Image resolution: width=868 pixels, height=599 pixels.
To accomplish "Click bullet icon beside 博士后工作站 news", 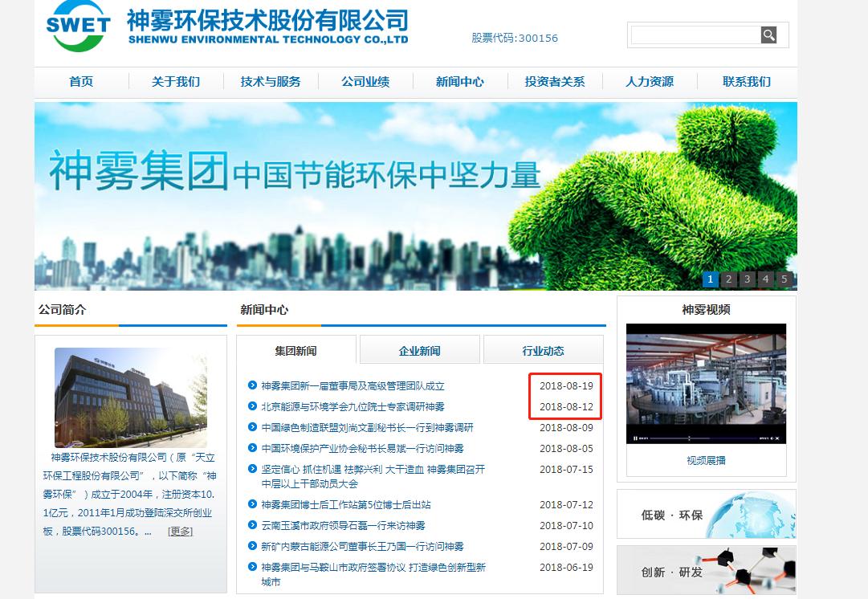I will [252, 504].
